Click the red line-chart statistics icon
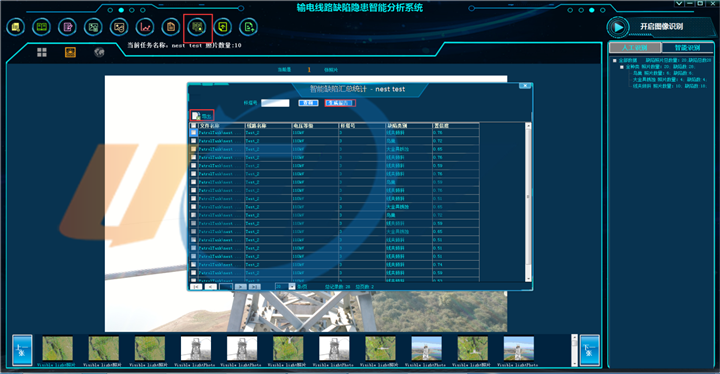720x374 pixels. point(145,27)
